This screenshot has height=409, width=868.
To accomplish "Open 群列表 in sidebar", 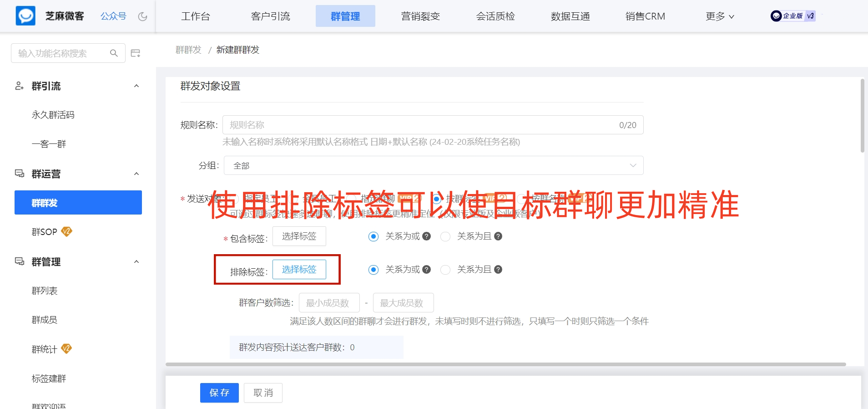I will click(45, 291).
